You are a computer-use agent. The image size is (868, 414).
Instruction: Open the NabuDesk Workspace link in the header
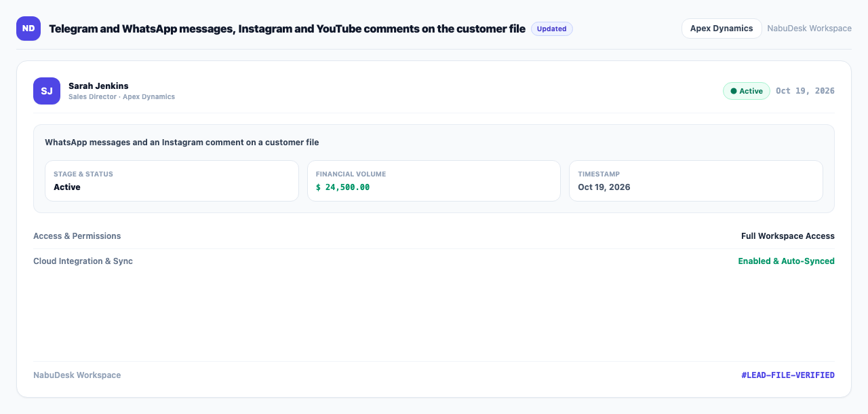[809, 29]
